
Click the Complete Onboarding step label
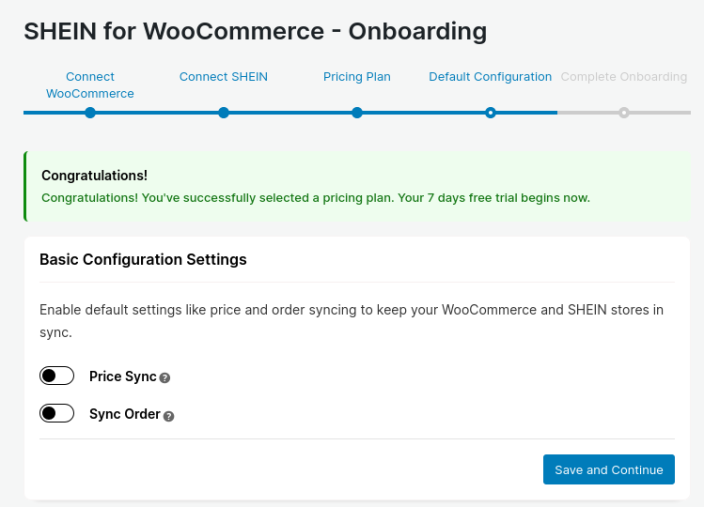point(624,77)
